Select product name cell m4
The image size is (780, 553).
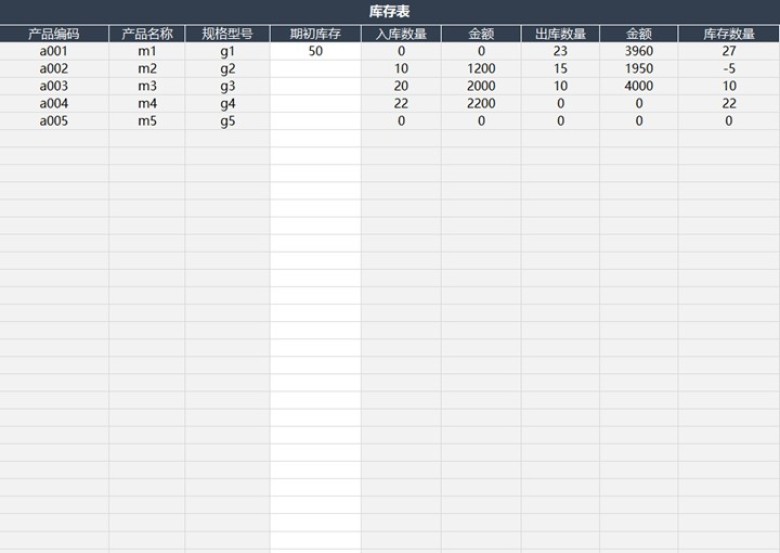[147, 103]
